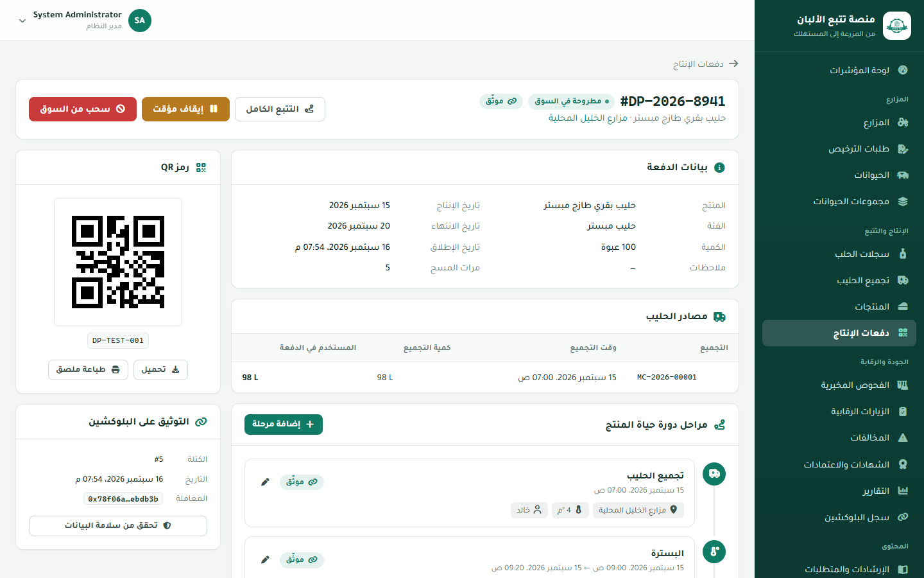Click the سحب من السوق button
This screenshot has height=578, width=924.
[83, 109]
